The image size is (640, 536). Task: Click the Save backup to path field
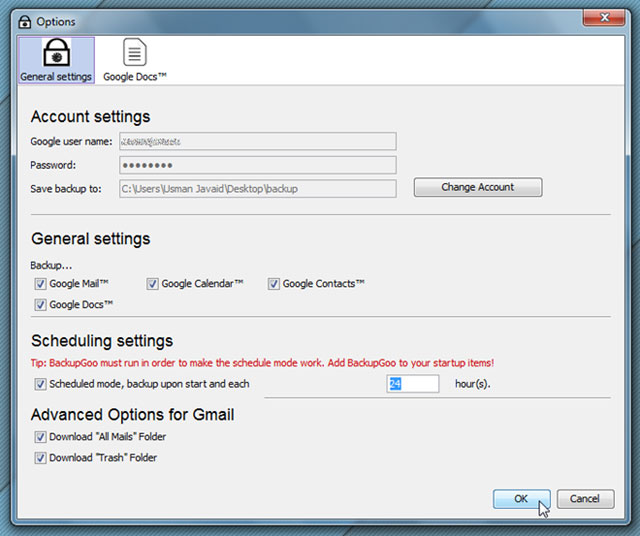click(258, 189)
